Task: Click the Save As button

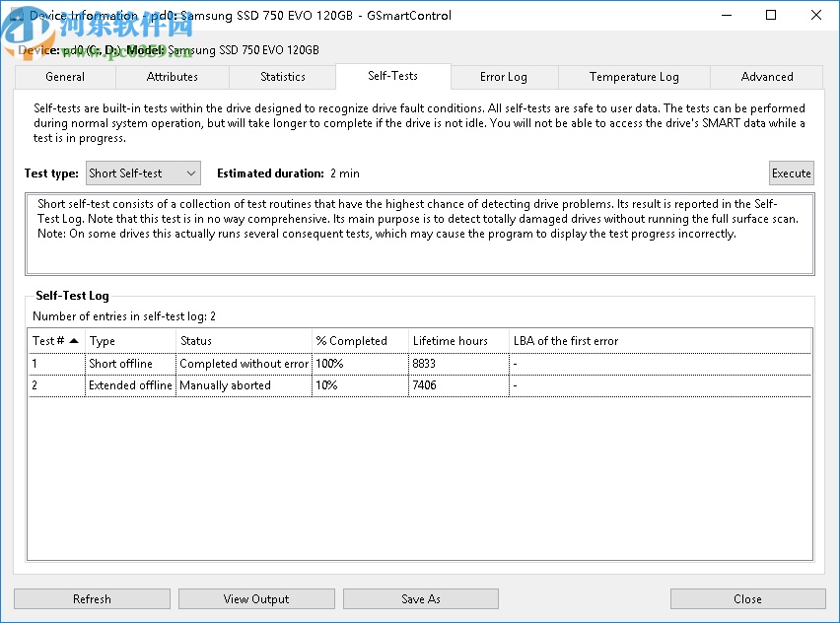Action: [x=421, y=599]
